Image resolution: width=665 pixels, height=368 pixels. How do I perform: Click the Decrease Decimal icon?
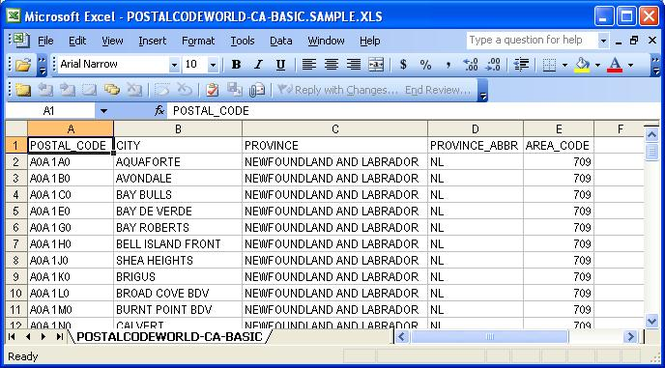492,64
